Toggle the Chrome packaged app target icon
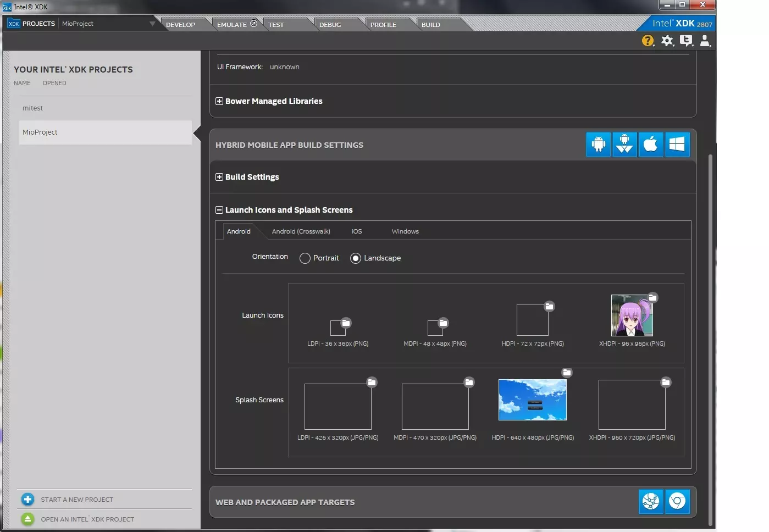 pos(677,502)
